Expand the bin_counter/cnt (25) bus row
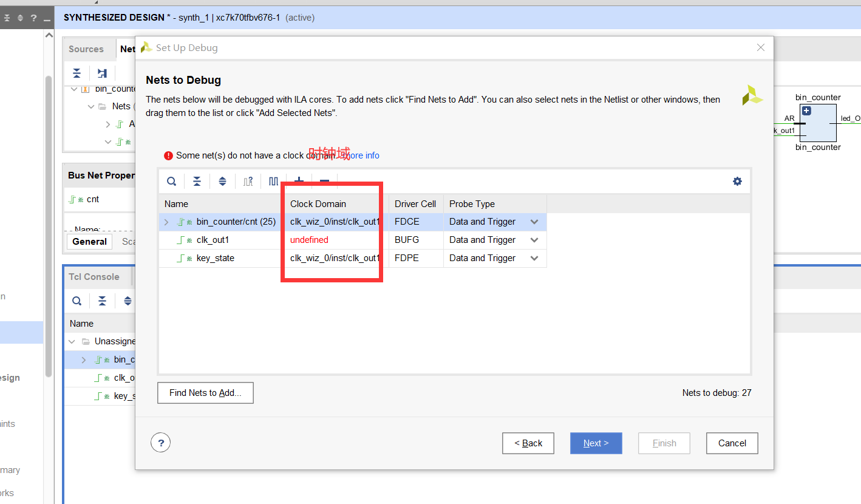The image size is (861, 504). pos(166,222)
